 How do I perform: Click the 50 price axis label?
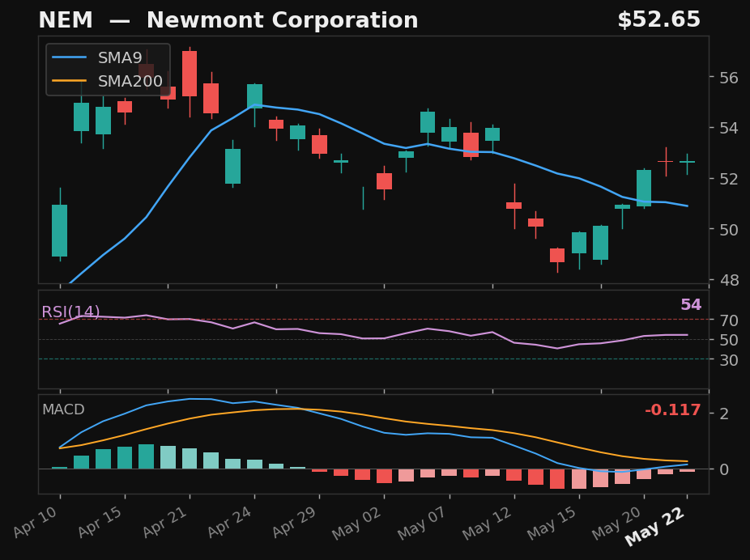[728, 229]
